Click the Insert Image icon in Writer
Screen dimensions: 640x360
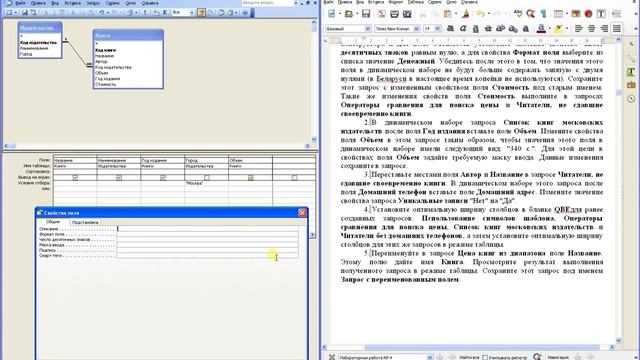(x=576, y=13)
